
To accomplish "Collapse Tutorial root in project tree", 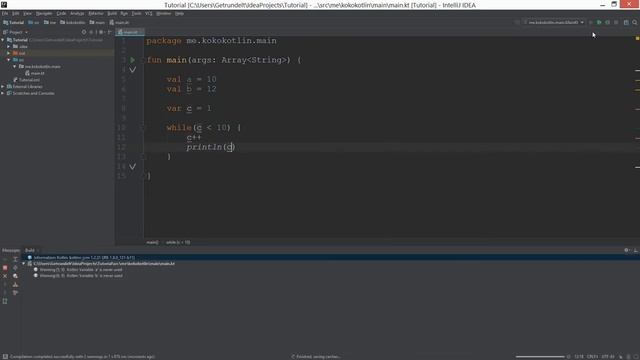I will pos(3,40).
